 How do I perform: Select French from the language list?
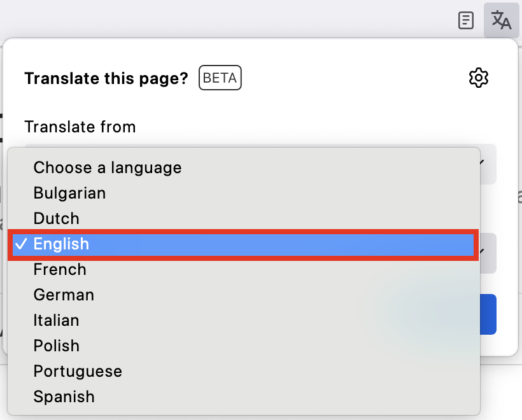60,269
